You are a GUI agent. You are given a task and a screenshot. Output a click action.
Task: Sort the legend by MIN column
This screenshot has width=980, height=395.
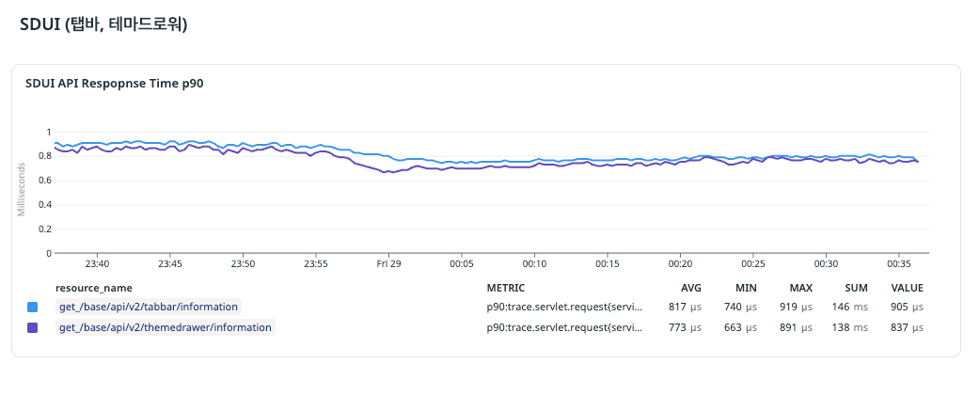coord(746,288)
